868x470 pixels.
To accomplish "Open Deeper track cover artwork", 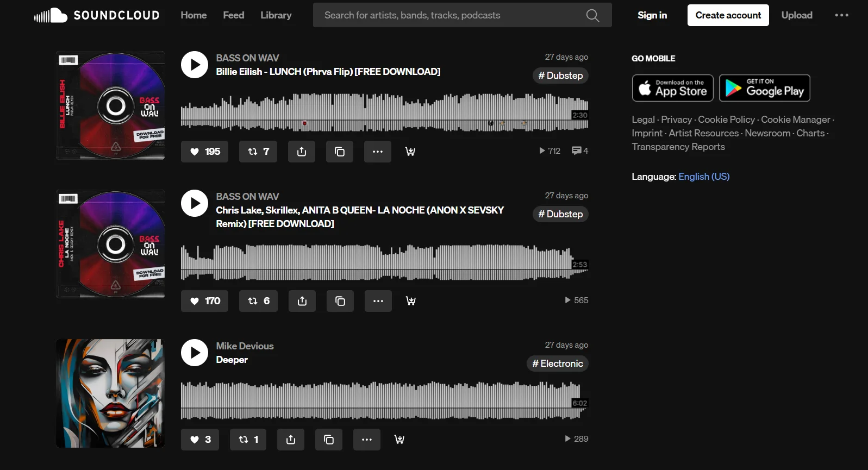I will pyautogui.click(x=110, y=393).
